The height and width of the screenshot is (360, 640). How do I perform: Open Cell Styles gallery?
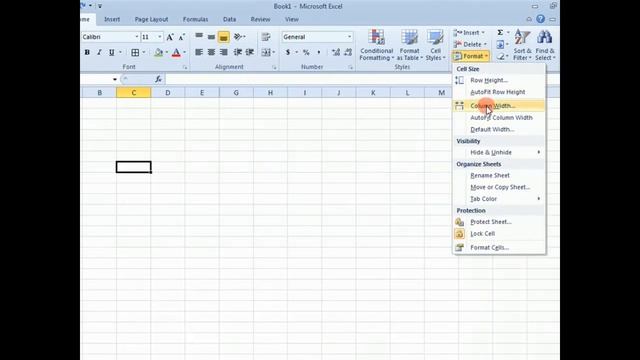click(436, 45)
